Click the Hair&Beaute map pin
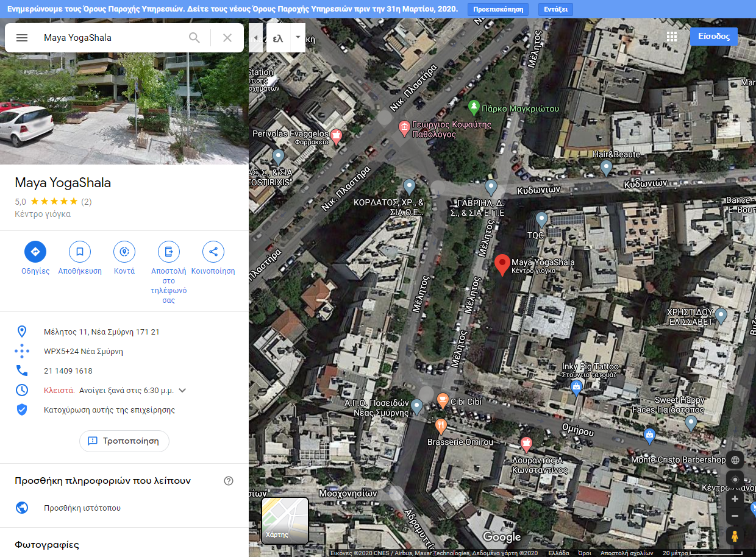The height and width of the screenshot is (557, 756). (x=606, y=167)
